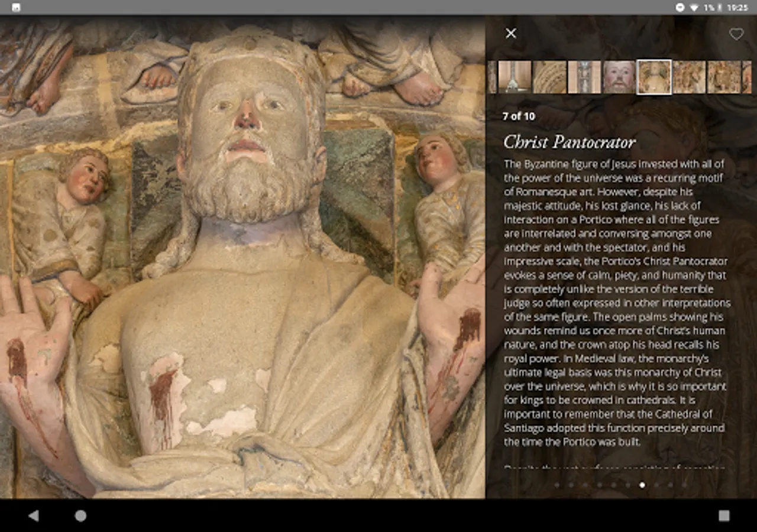Go to the fifth page indicator dot

[x=614, y=485]
